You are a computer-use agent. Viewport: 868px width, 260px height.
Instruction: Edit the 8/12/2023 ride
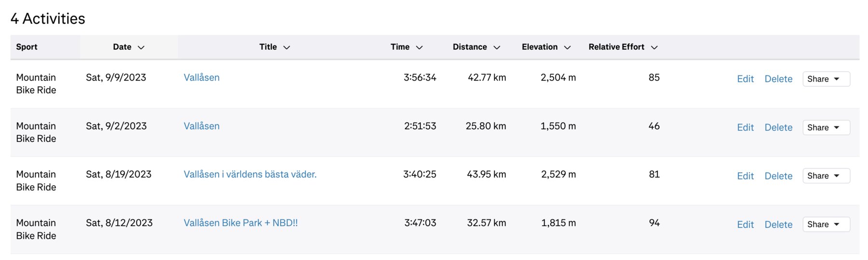tap(745, 224)
